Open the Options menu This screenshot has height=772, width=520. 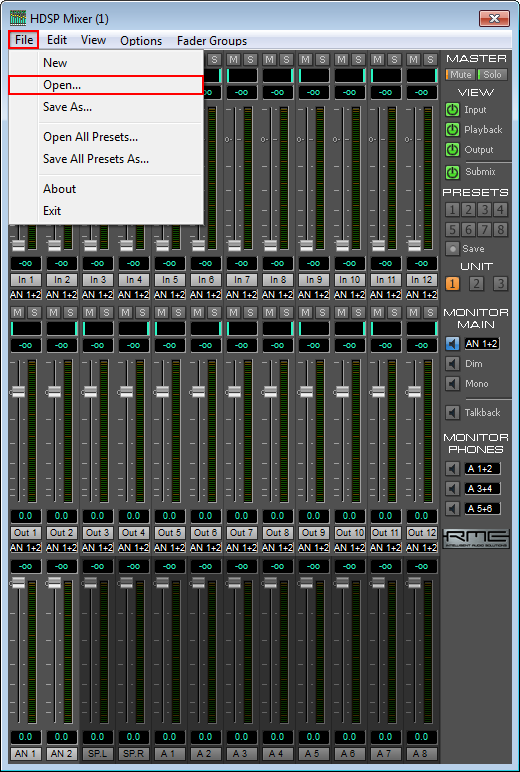pyautogui.click(x=141, y=40)
